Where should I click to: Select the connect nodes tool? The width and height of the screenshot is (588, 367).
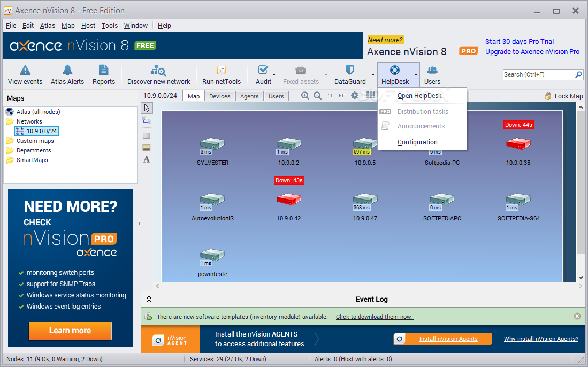coord(147,120)
